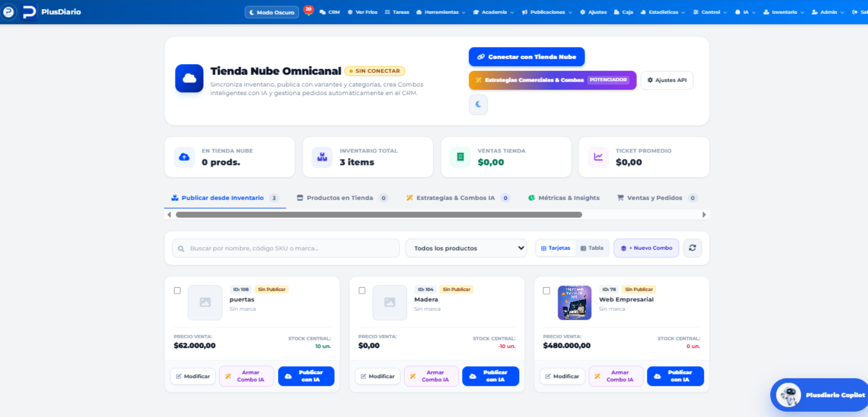Screen dimensions: 868x417
Task: Open the Todos los productos dropdown
Action: 466,248
